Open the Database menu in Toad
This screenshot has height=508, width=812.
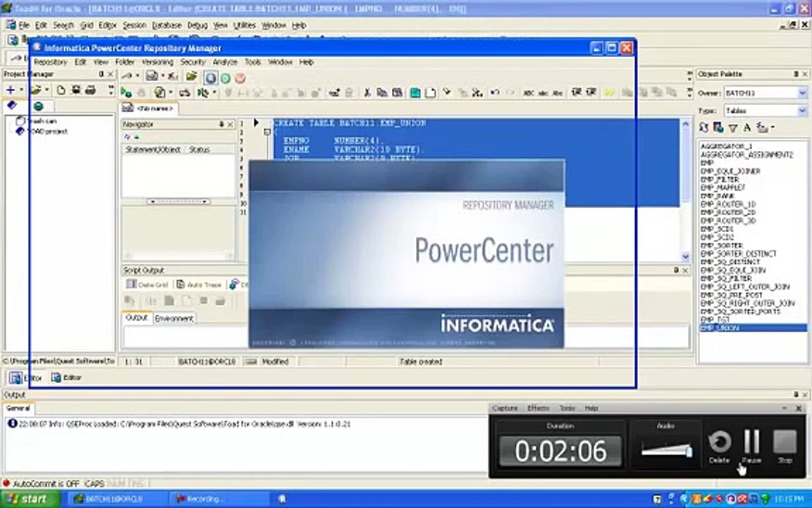[167, 25]
